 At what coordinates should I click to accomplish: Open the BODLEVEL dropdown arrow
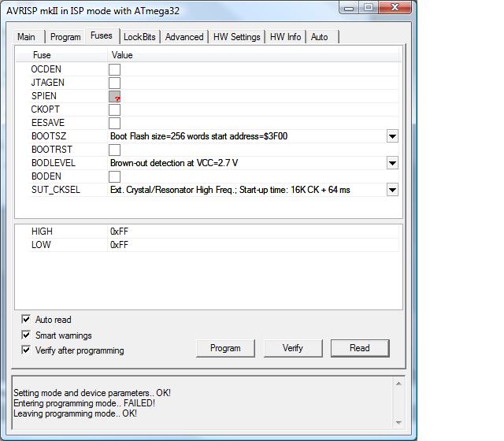pos(392,163)
